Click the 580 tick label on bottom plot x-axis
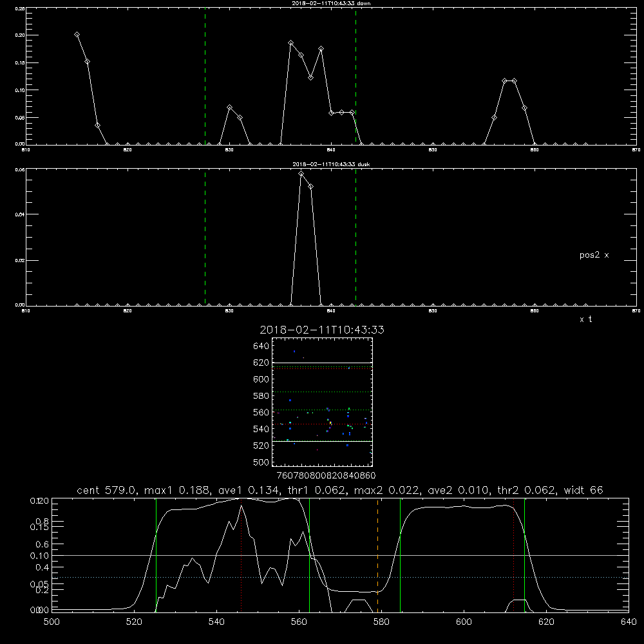The height and width of the screenshot is (644, 644). (381, 622)
